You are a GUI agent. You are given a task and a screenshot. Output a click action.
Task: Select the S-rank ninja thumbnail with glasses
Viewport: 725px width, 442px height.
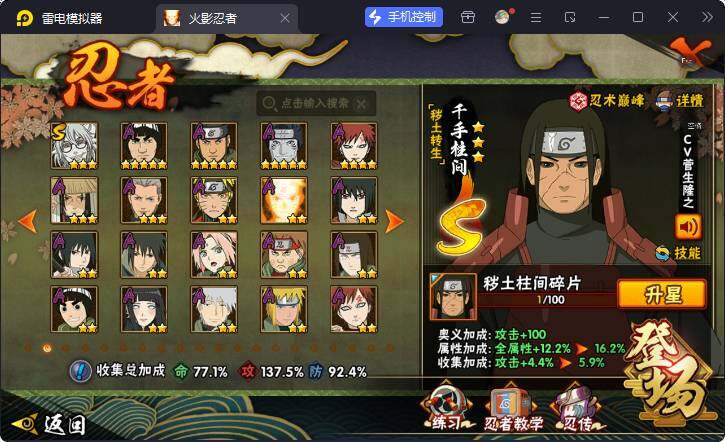(x=74, y=146)
